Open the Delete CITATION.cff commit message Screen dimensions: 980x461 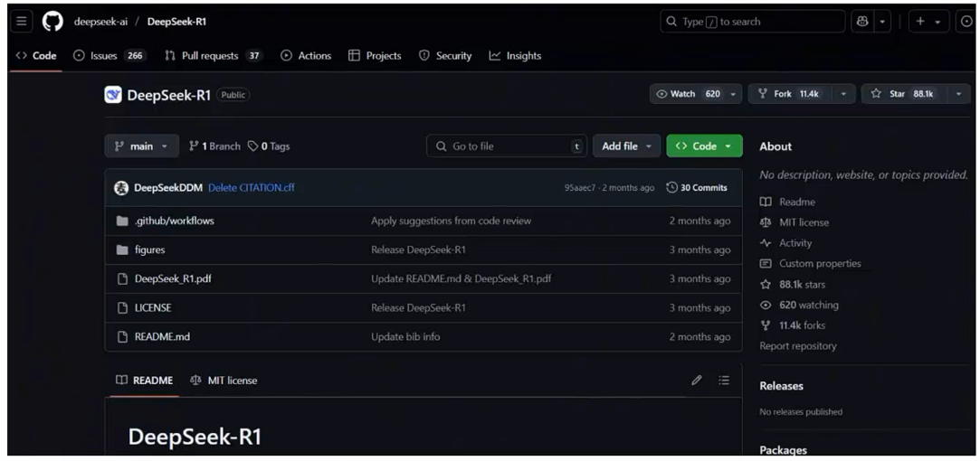[252, 187]
